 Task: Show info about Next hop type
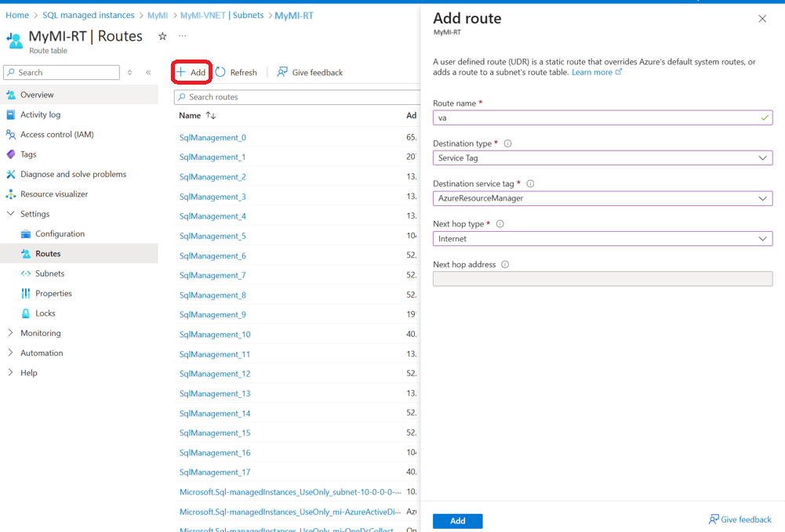point(500,224)
